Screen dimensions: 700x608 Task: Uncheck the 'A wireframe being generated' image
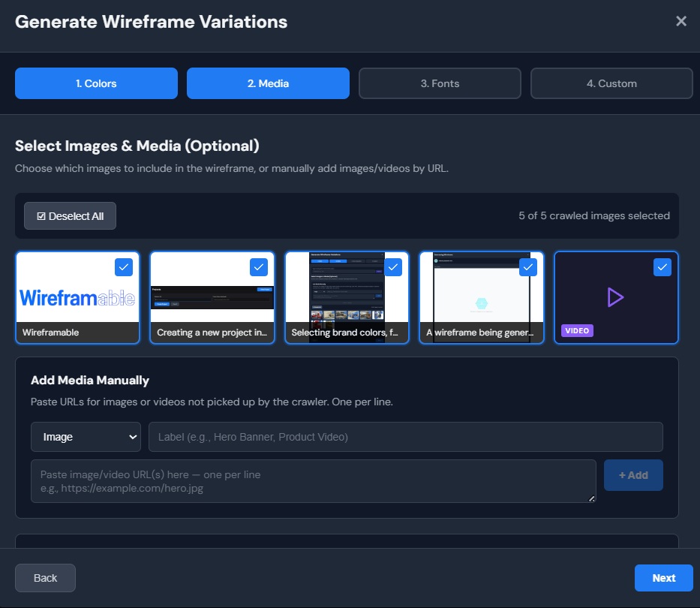pos(527,267)
